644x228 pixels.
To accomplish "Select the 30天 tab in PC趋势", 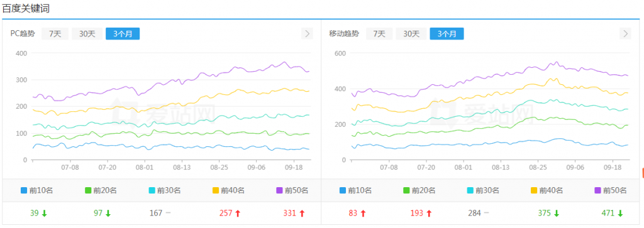I will (87, 34).
